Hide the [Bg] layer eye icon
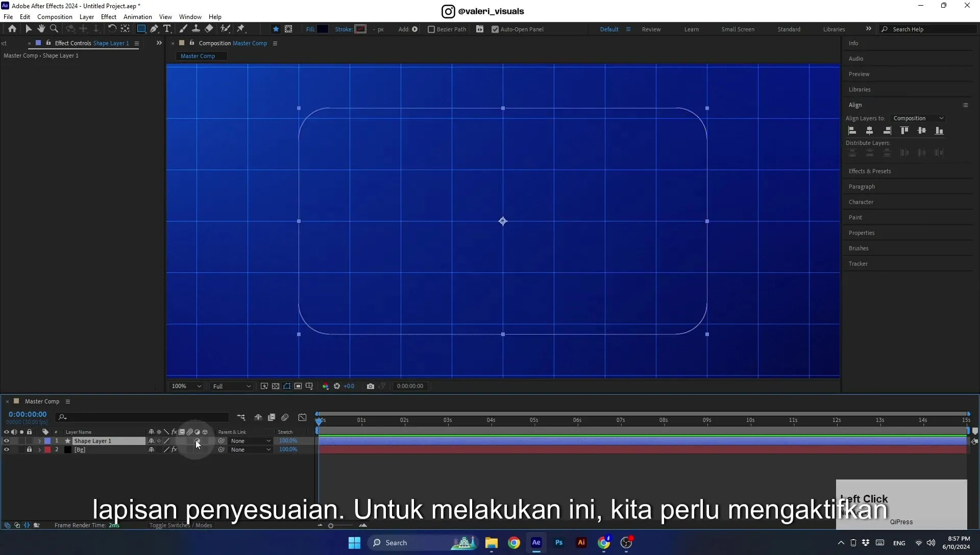980x555 pixels. click(6, 449)
